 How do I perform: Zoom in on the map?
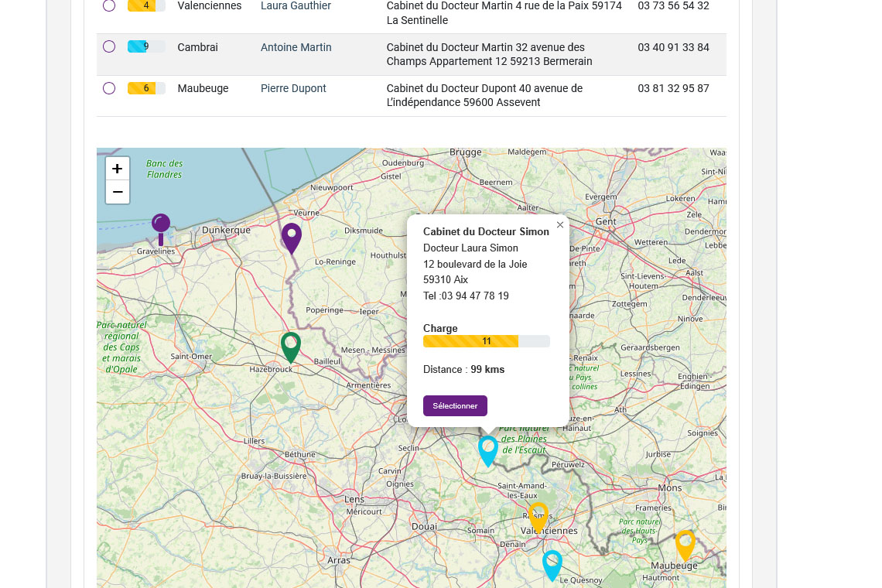118,169
